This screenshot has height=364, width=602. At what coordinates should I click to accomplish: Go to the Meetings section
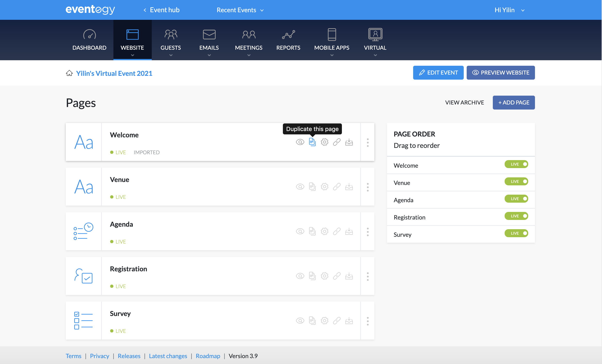pyautogui.click(x=249, y=40)
